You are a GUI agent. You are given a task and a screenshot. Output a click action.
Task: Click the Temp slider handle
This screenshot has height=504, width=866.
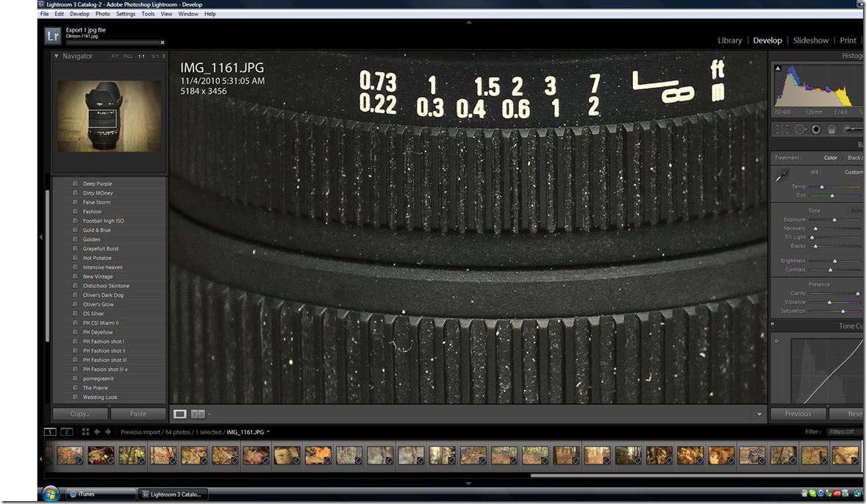click(822, 187)
